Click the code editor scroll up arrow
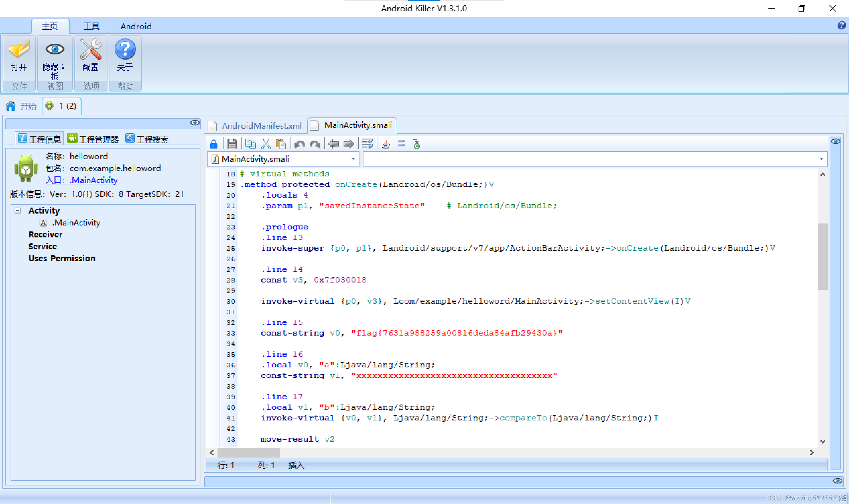Image resolution: width=849 pixels, height=504 pixels. pos(822,174)
